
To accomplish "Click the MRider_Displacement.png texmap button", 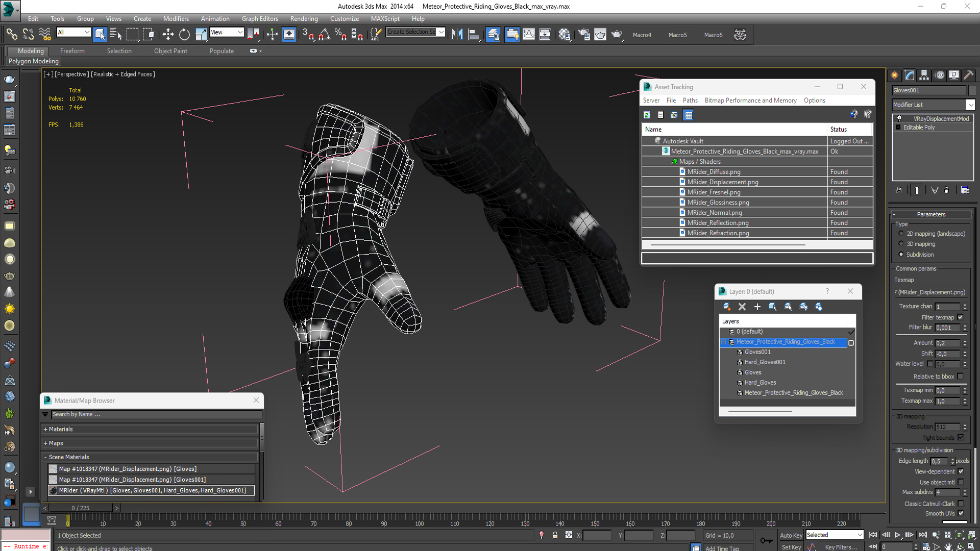I will pyautogui.click(x=931, y=292).
